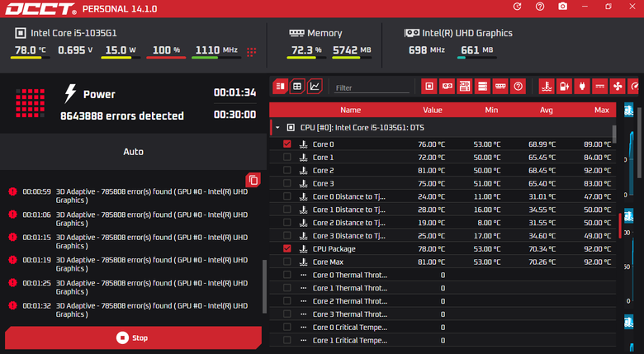Copy the error log with clipboard icon
The image size is (644, 354).
(253, 180)
